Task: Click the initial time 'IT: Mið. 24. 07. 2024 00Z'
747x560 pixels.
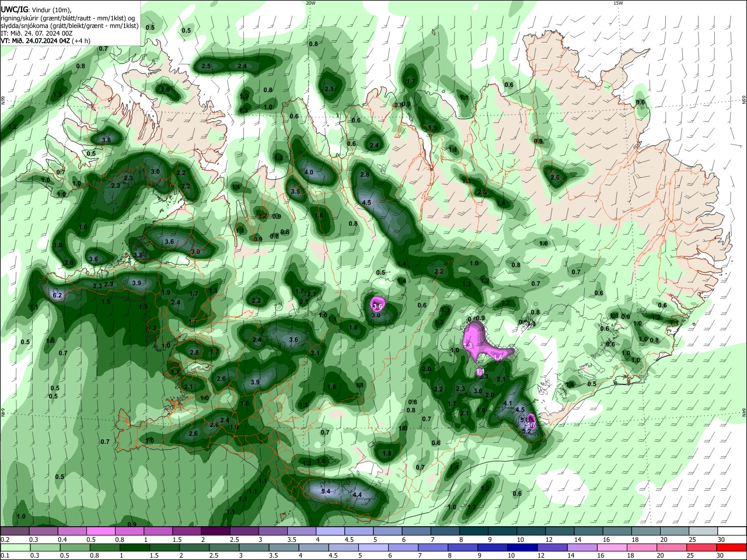Action: tap(37, 33)
